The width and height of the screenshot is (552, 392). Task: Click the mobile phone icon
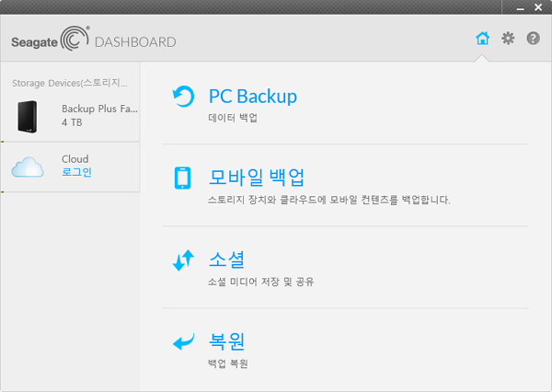[182, 178]
